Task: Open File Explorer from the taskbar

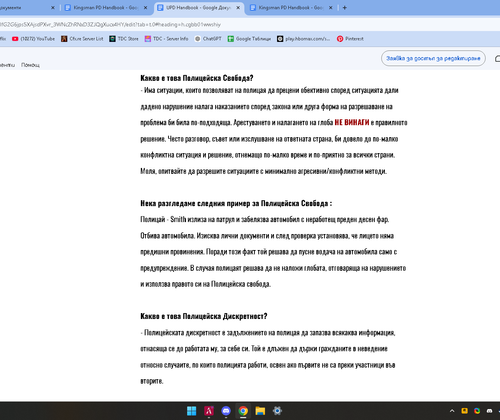Action: [260, 411]
